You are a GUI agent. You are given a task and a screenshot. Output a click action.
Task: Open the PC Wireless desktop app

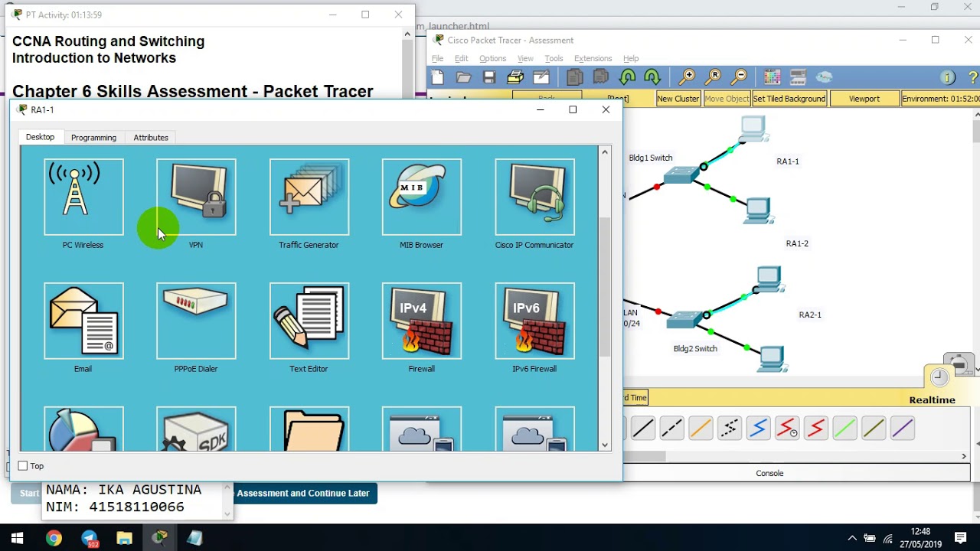[83, 197]
